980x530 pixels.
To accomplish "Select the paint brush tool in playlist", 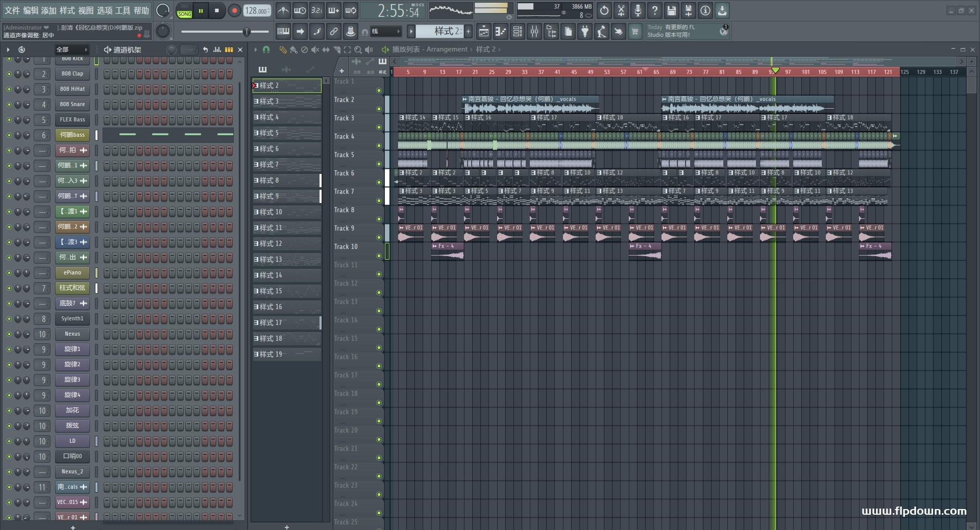I will (x=293, y=49).
